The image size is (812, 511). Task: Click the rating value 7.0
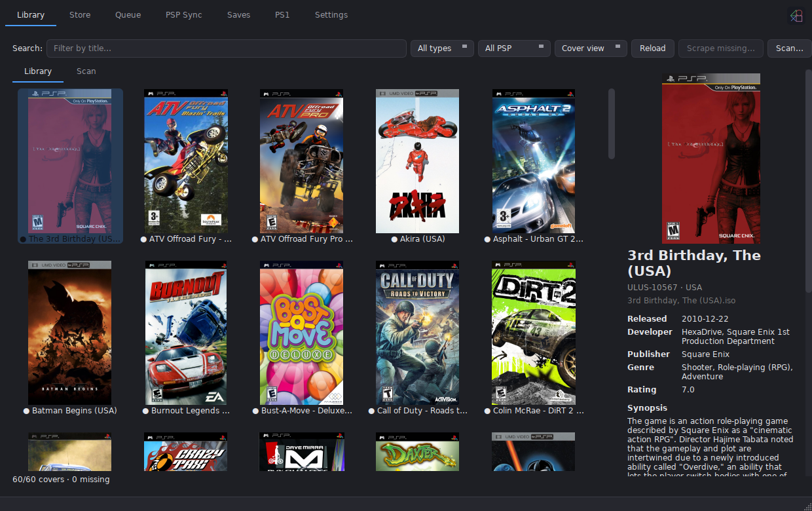(x=688, y=390)
